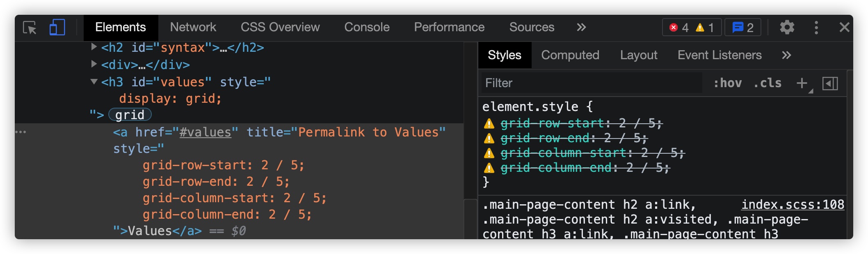Toggle the :hov element state panel

point(728,83)
